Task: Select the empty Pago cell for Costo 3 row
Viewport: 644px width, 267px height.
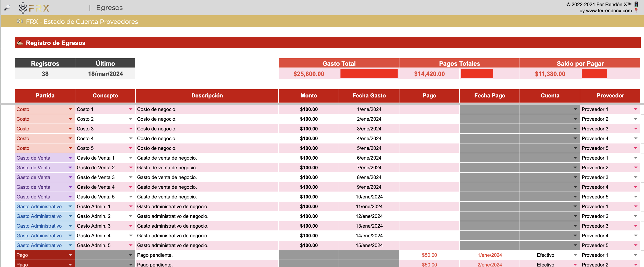Action: 429,129
